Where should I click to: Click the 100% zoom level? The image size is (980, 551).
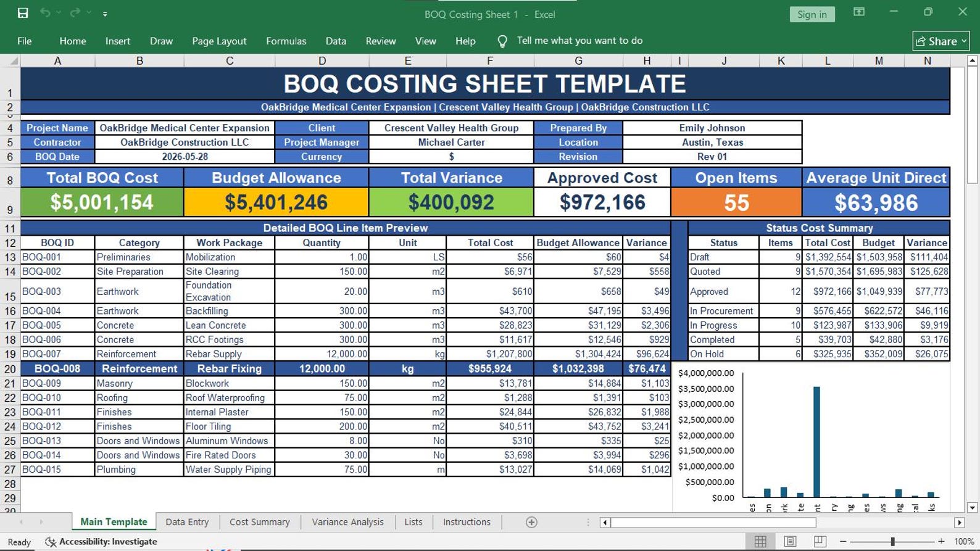(x=964, y=541)
